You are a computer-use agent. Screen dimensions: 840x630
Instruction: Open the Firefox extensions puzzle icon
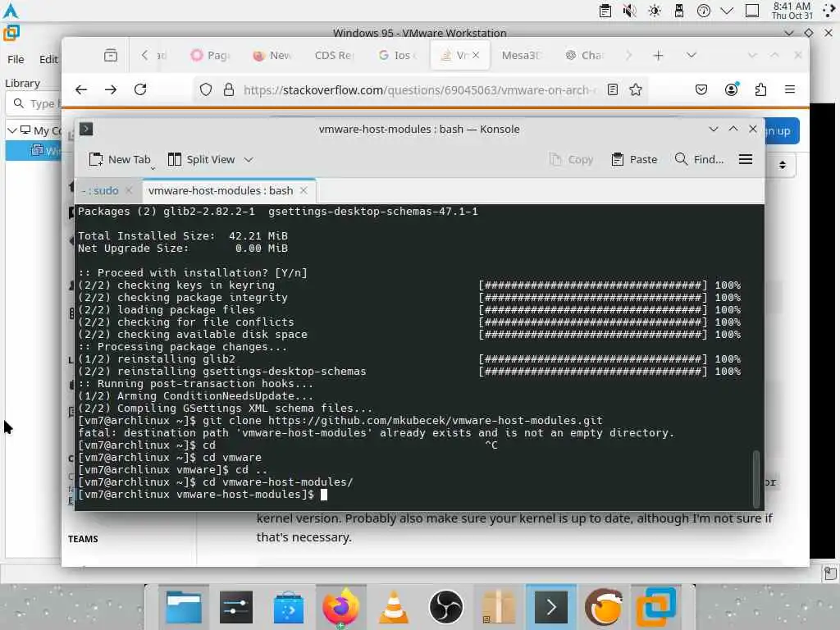point(760,90)
